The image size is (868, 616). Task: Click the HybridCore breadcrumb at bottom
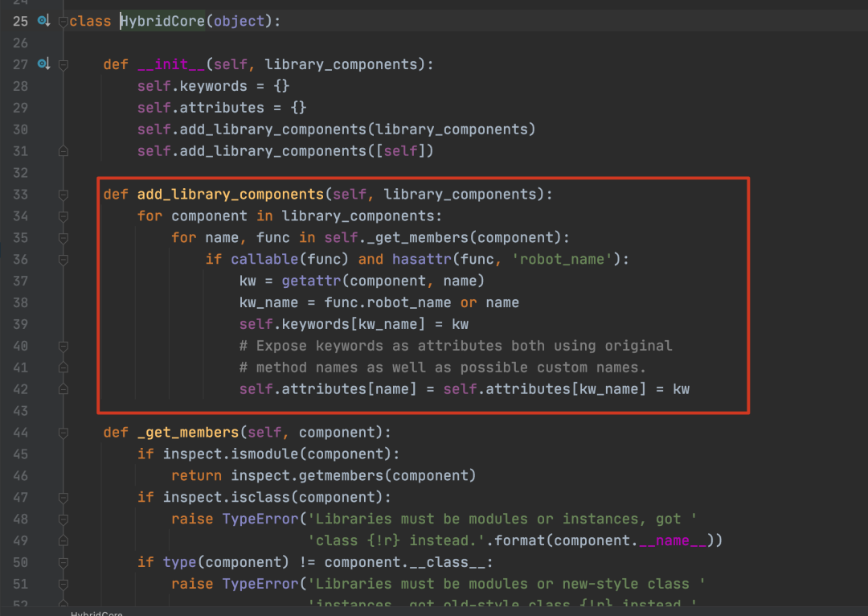(96, 613)
